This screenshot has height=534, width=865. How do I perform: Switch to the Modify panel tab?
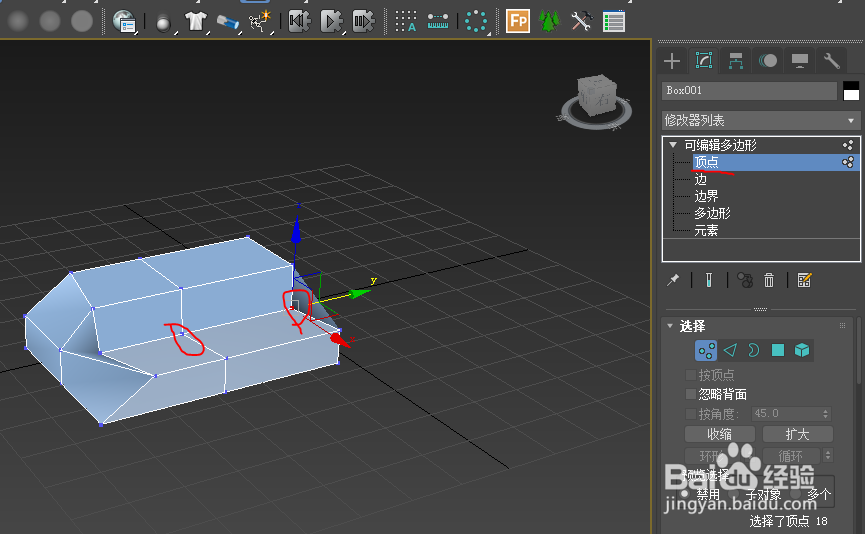(704, 61)
